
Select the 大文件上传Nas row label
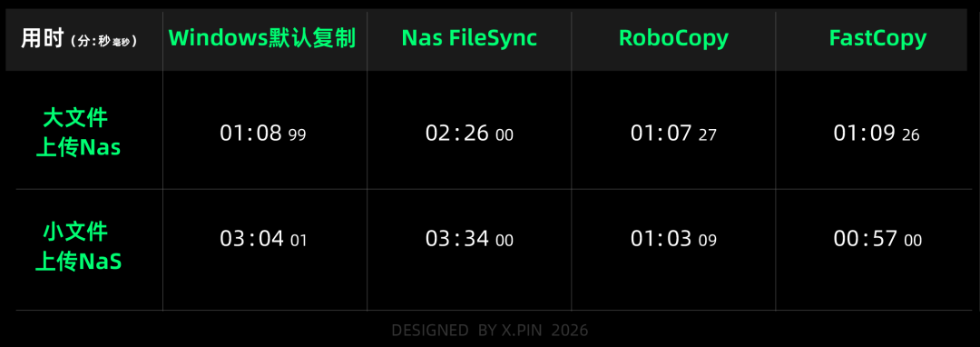(79, 133)
